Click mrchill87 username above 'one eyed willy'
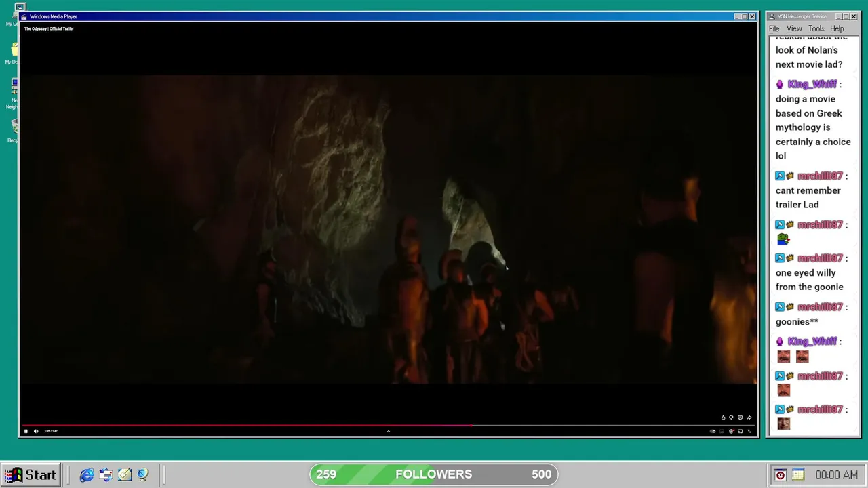 click(x=820, y=258)
